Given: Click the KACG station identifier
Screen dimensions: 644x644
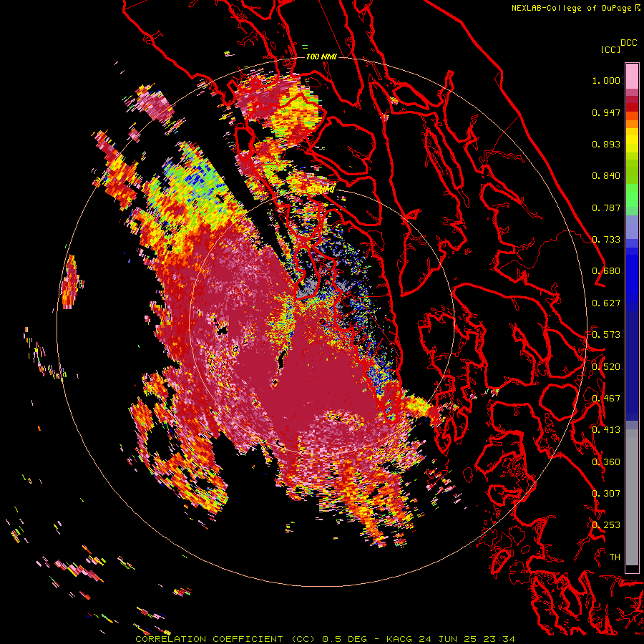Looking at the screenshot, I should (399, 639).
